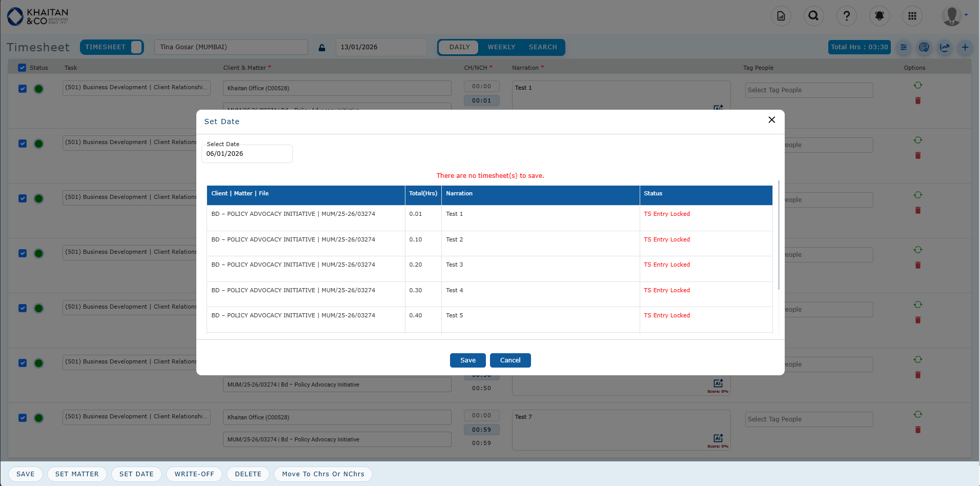Open the filter settings sliders icon
Viewport: 980px width, 486px height.
pos(903,47)
